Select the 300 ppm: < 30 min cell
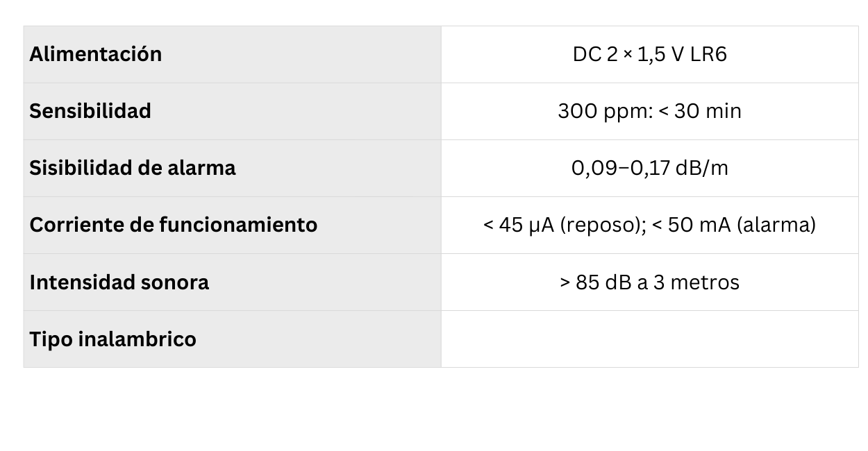This screenshot has height=451, width=868. (649, 111)
